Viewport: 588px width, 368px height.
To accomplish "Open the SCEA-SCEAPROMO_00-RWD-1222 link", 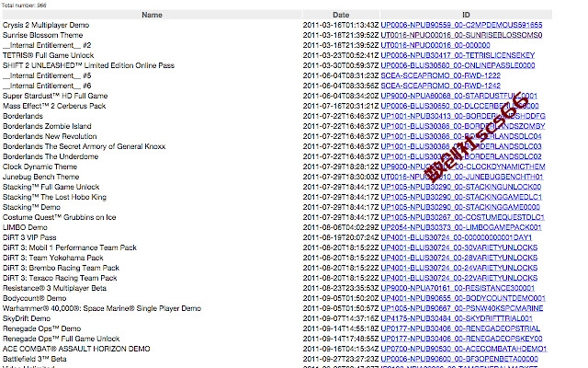I will tap(440, 75).
